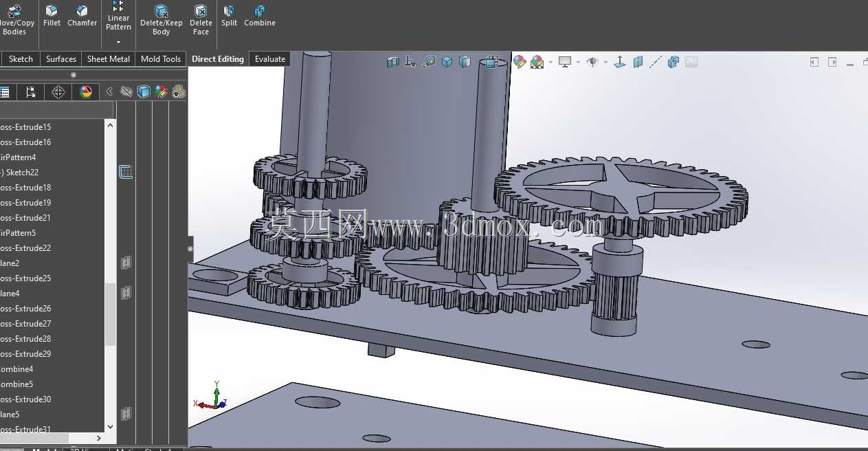Click the Apply Scene icon
This screenshot has width=868, height=451.
click(x=536, y=62)
